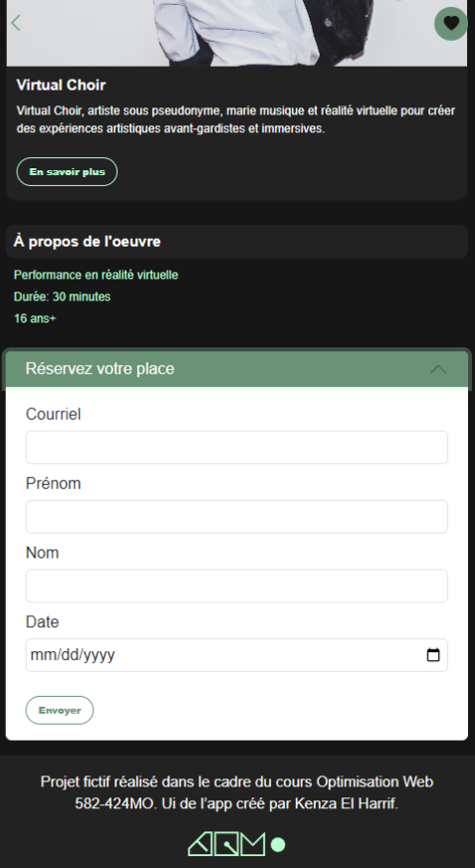
Task: Favorite the artist with the heart icon
Action: (451, 23)
